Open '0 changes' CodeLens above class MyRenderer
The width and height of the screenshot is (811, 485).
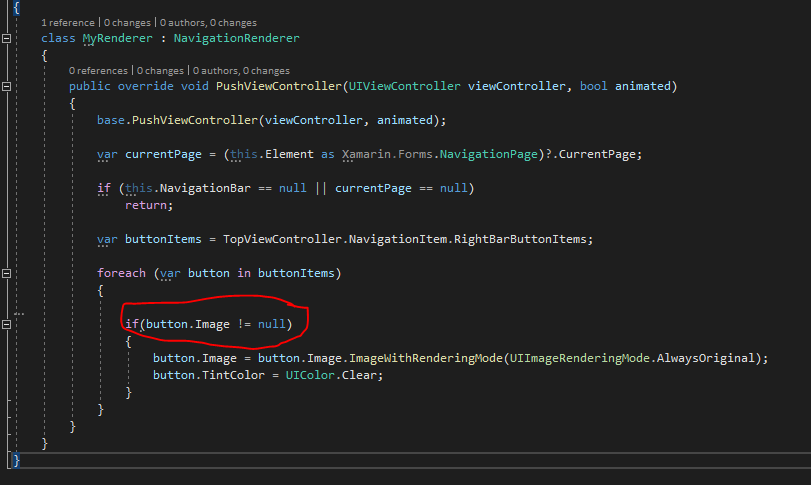point(127,23)
